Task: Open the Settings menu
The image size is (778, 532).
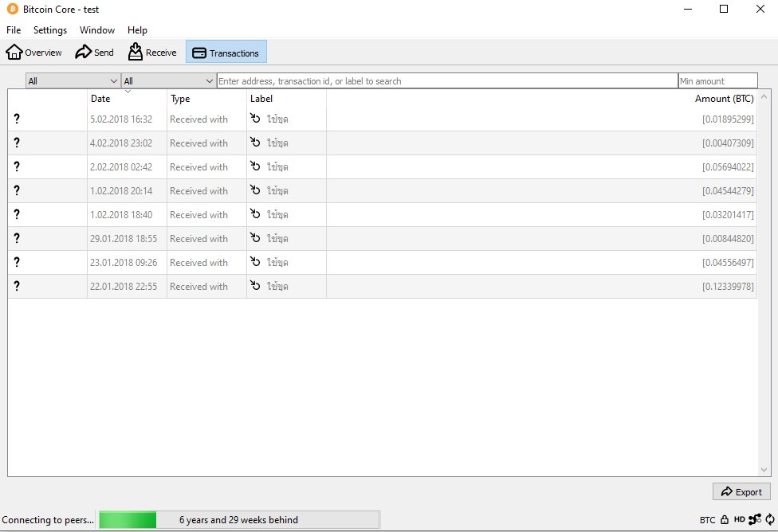Action: [50, 30]
